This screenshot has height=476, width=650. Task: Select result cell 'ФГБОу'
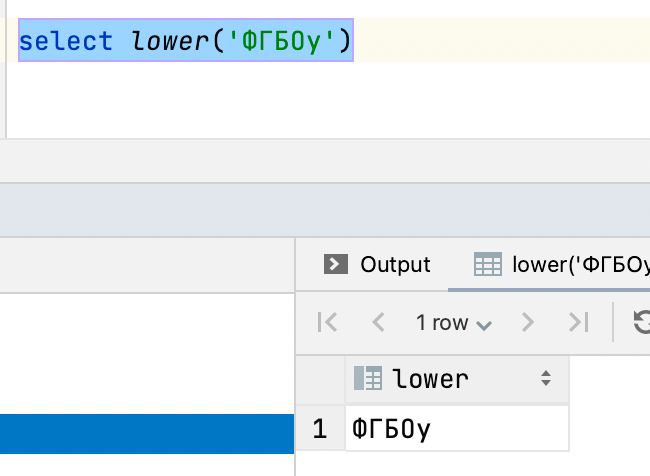(x=457, y=428)
